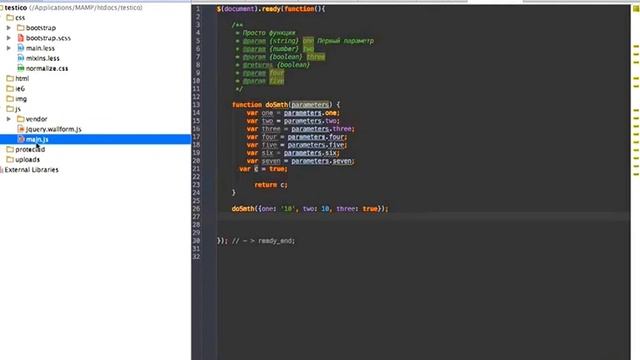Click '$(document).ready' on line 1
The width and height of the screenshot is (640, 360).
248,9
